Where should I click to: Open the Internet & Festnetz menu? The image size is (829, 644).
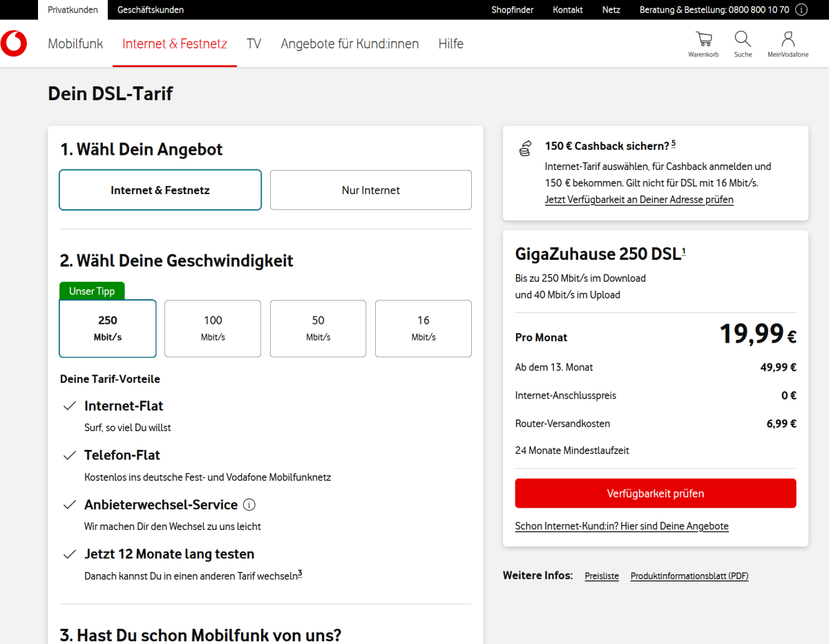pos(175,44)
